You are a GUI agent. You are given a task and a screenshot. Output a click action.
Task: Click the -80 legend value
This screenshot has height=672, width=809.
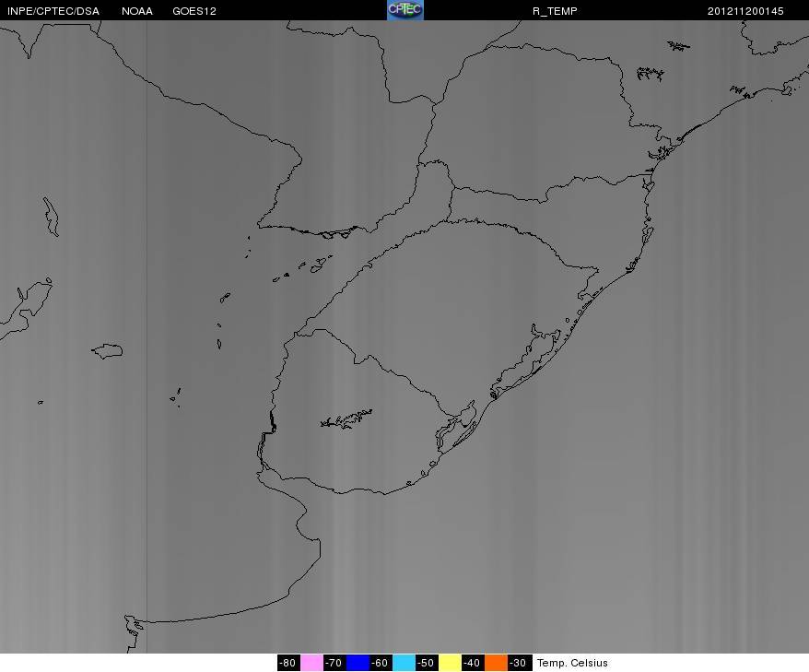(288, 663)
